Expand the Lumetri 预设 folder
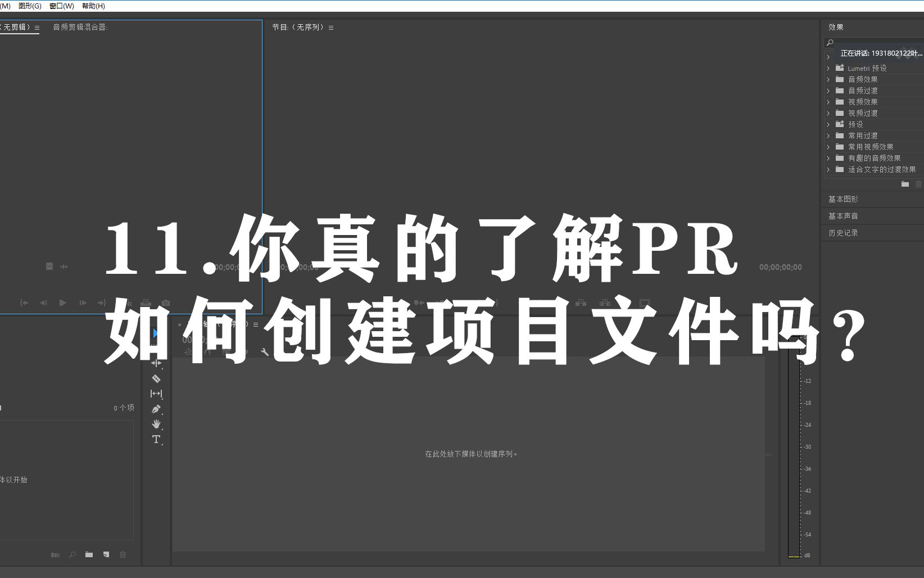924x578 pixels. 828,67
